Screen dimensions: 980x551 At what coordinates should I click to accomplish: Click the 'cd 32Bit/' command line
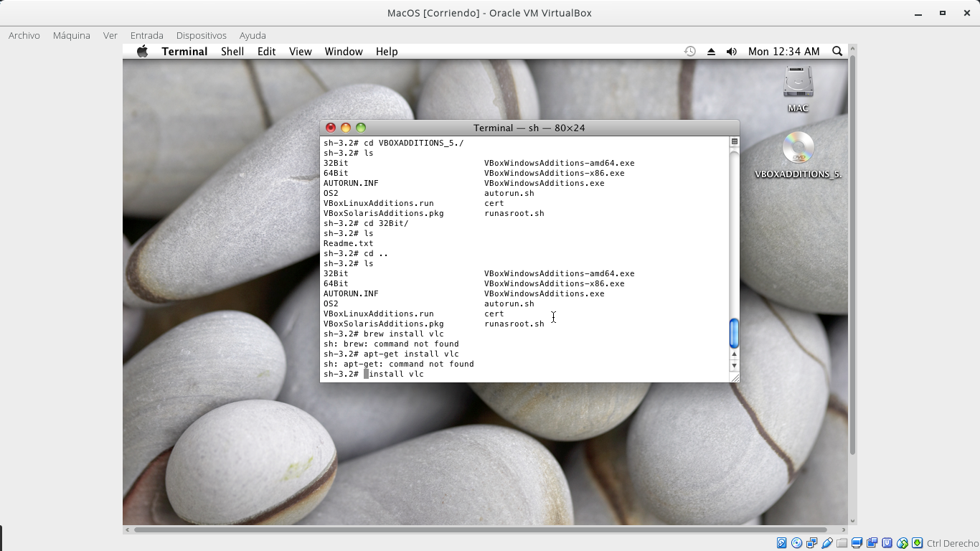(366, 223)
